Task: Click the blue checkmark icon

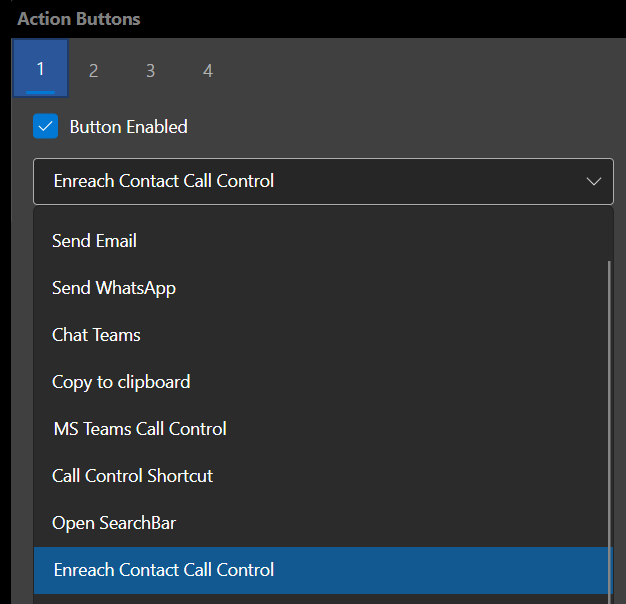Action: [45, 127]
